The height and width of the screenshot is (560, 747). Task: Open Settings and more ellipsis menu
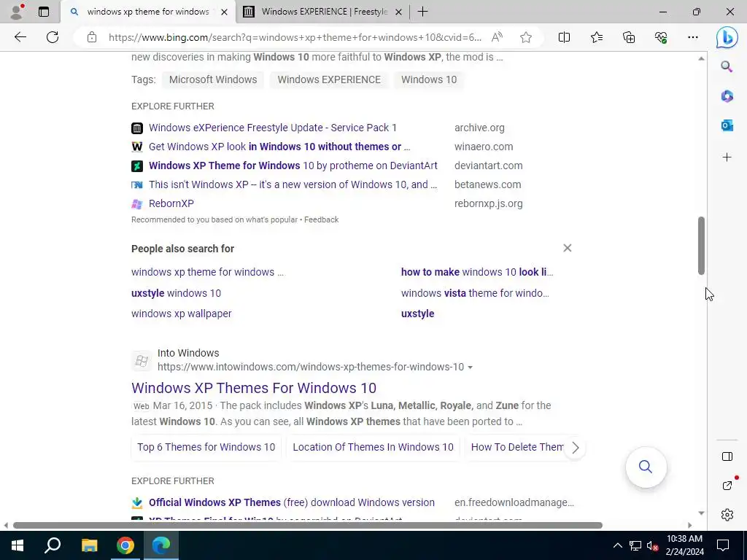pyautogui.click(x=693, y=37)
